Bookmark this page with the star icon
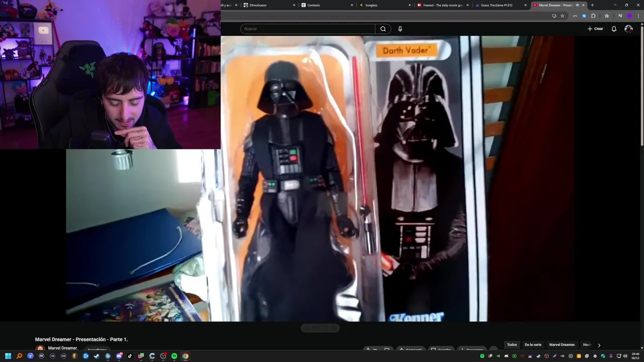The image size is (644, 362). tap(562, 16)
